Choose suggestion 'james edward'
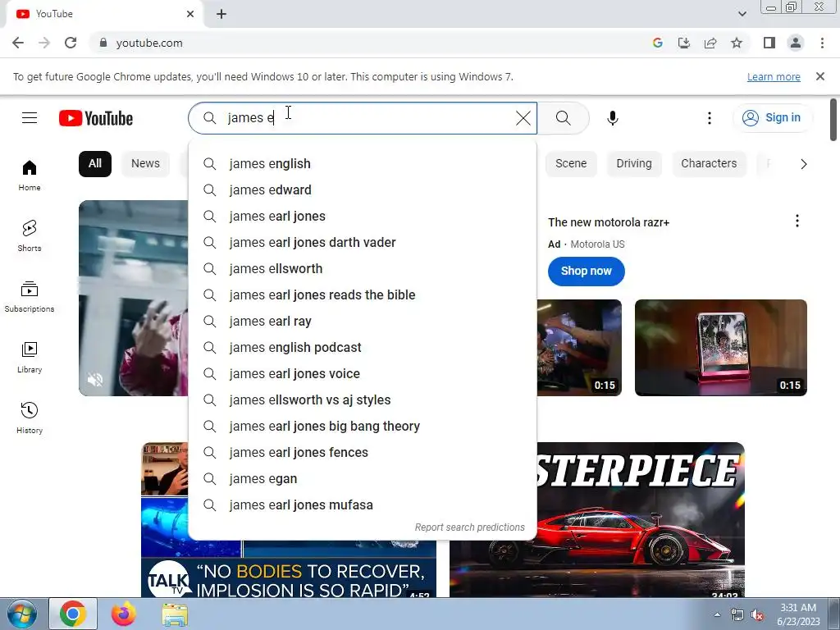Screen dimensions: 840x630 click(363, 189)
